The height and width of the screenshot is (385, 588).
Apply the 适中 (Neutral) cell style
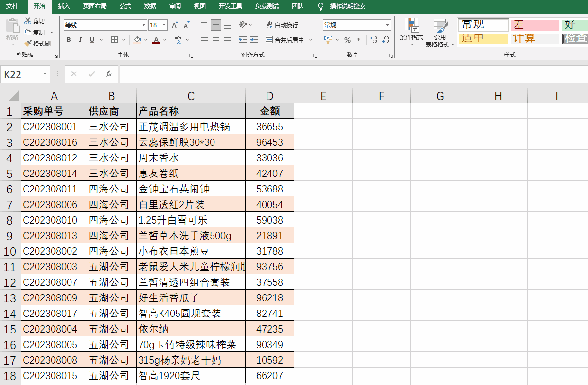483,38
